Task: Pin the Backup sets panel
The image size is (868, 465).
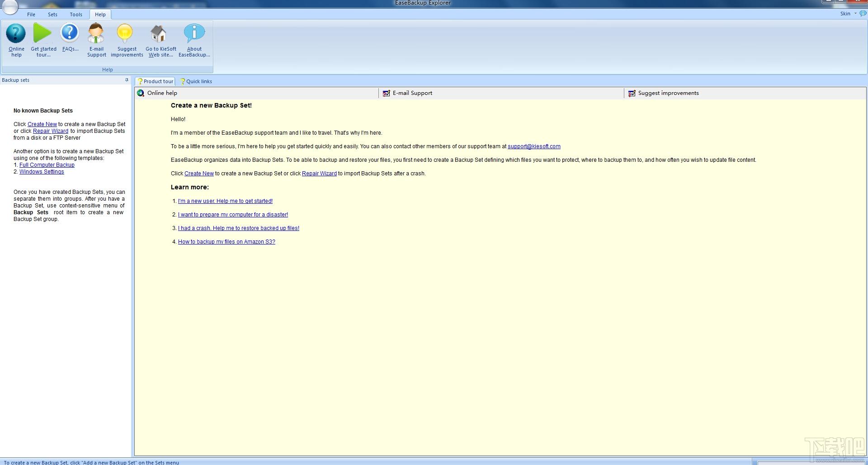Action: point(127,80)
